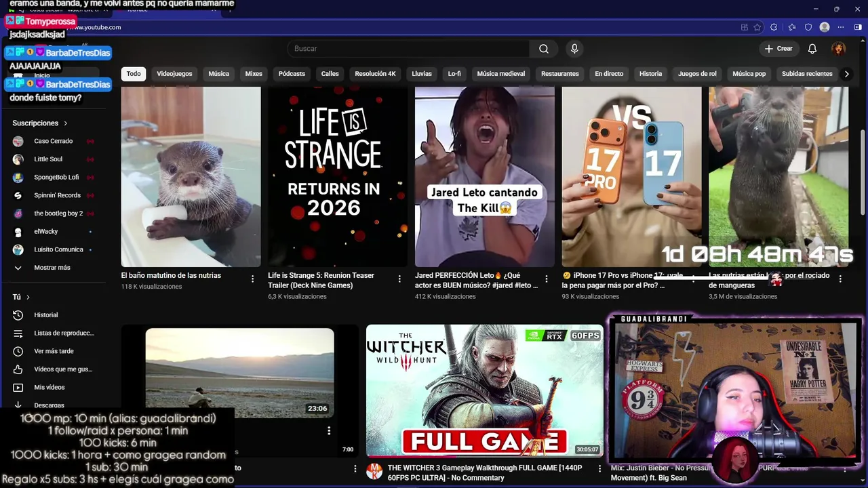Open options for nutrias rociado short
Screen dimensions: 868x488
click(x=840, y=279)
